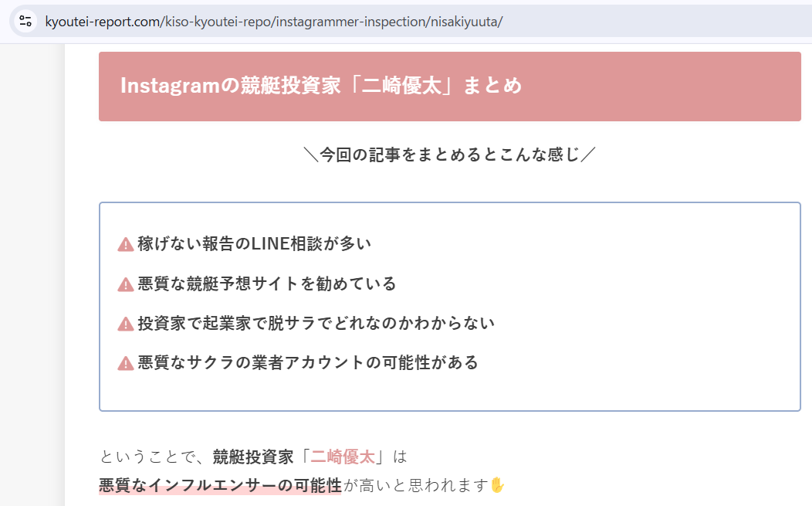The height and width of the screenshot is (506, 812).
Task: Click warning icon beside 悪質な競艇予想サイトを勧めている
Action: (126, 284)
